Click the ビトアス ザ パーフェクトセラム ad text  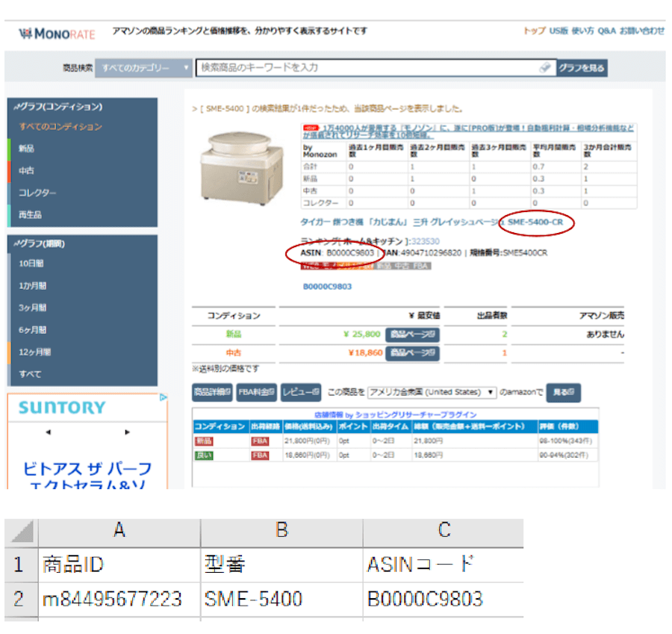click(x=87, y=476)
